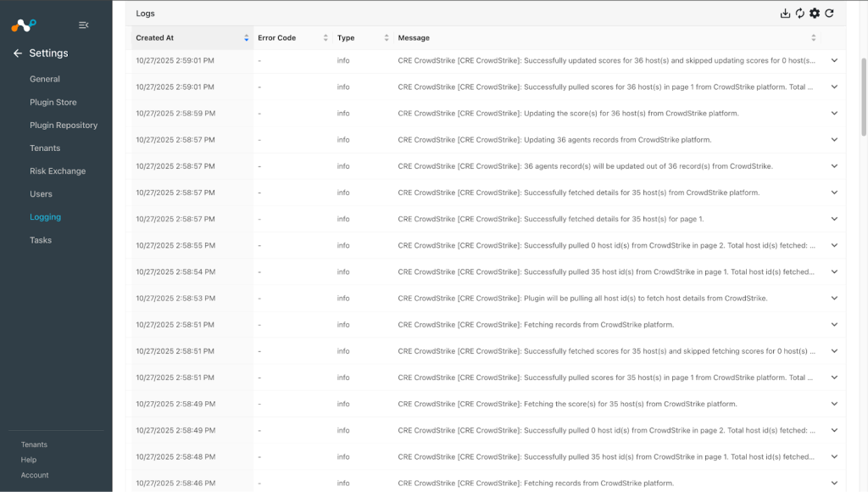The width and height of the screenshot is (868, 492).
Task: Click info type in 2:58:54 PM row
Action: (x=343, y=271)
